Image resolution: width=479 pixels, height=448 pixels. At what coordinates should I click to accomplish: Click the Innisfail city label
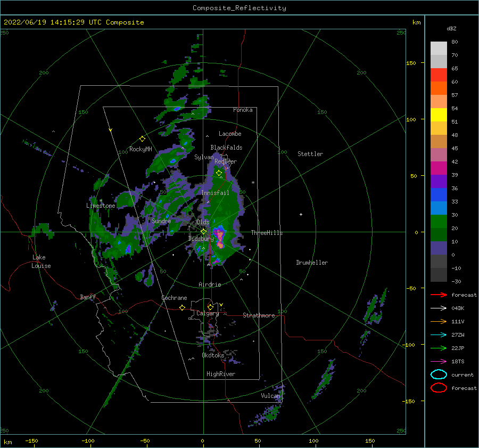tap(215, 193)
